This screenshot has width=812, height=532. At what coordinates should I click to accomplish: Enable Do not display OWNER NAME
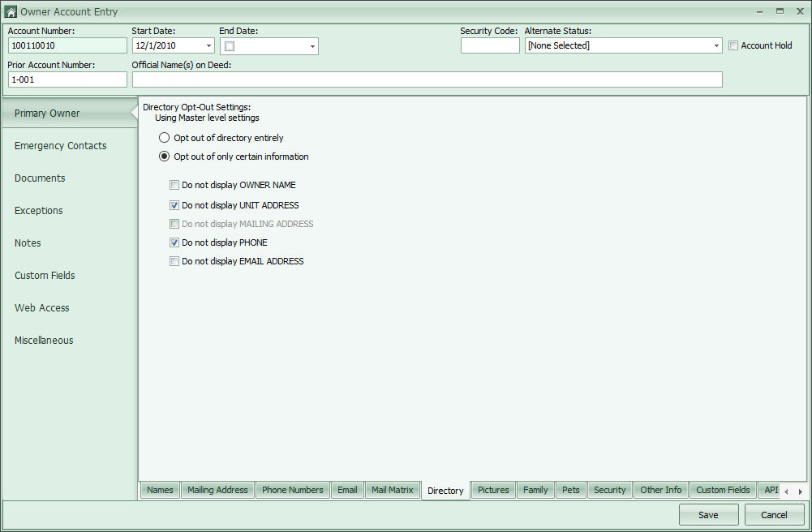[x=174, y=185]
